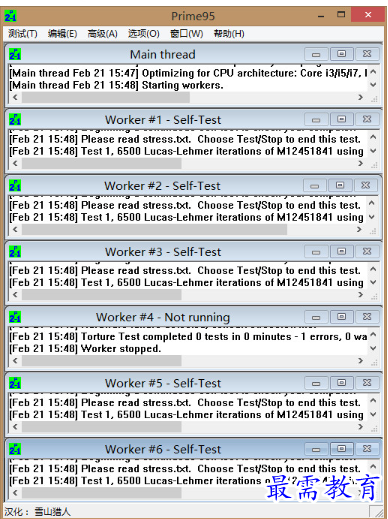The width and height of the screenshot is (388, 519).
Task: Minimize the Worker #3 child window
Action: [316, 251]
